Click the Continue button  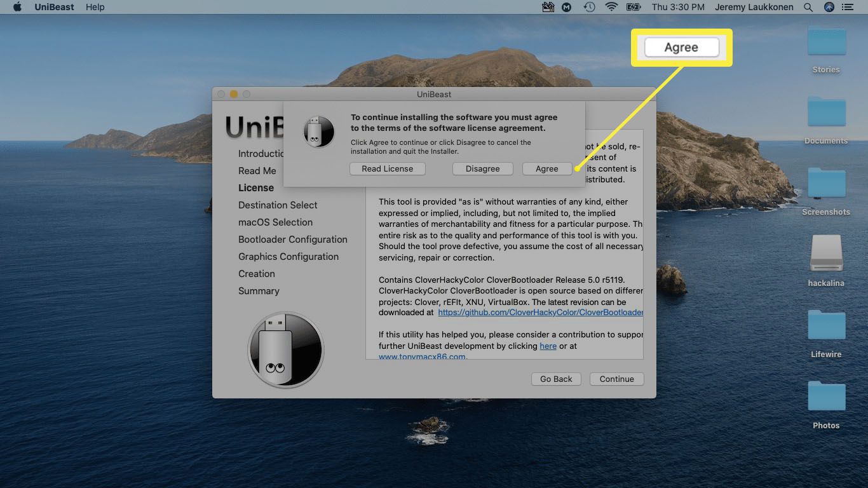click(616, 379)
